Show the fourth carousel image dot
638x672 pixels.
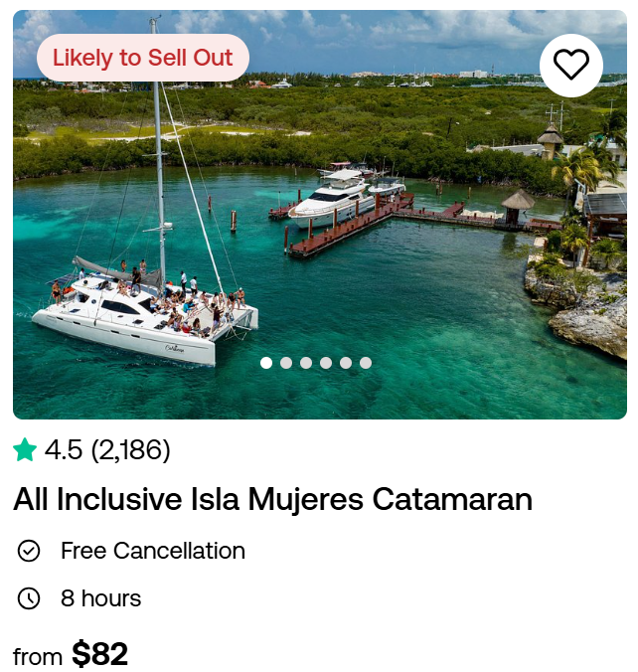[326, 363]
